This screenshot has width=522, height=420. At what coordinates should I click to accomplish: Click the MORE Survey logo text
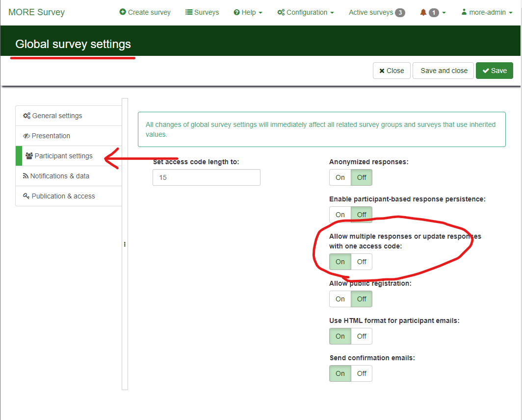click(x=37, y=12)
